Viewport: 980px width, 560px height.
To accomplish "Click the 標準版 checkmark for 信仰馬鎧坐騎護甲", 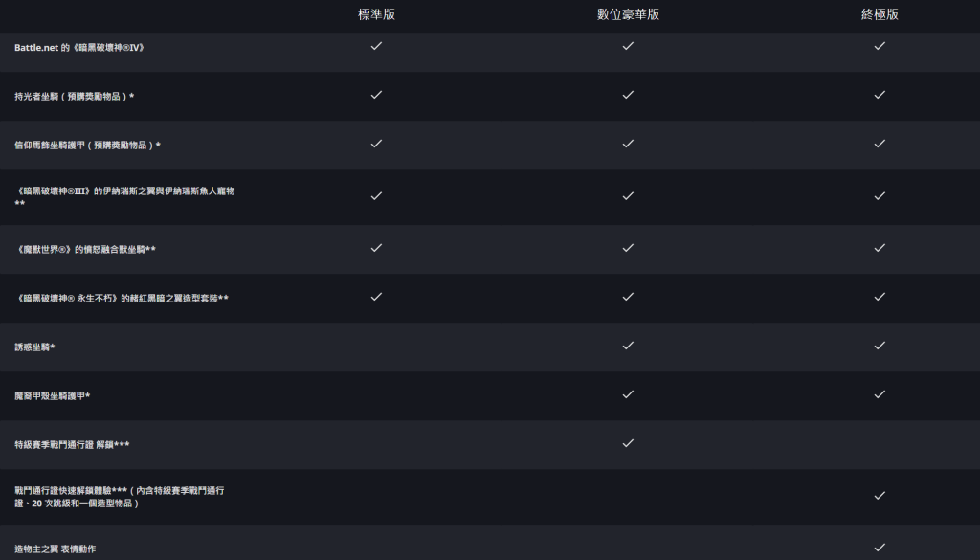I will (x=376, y=144).
